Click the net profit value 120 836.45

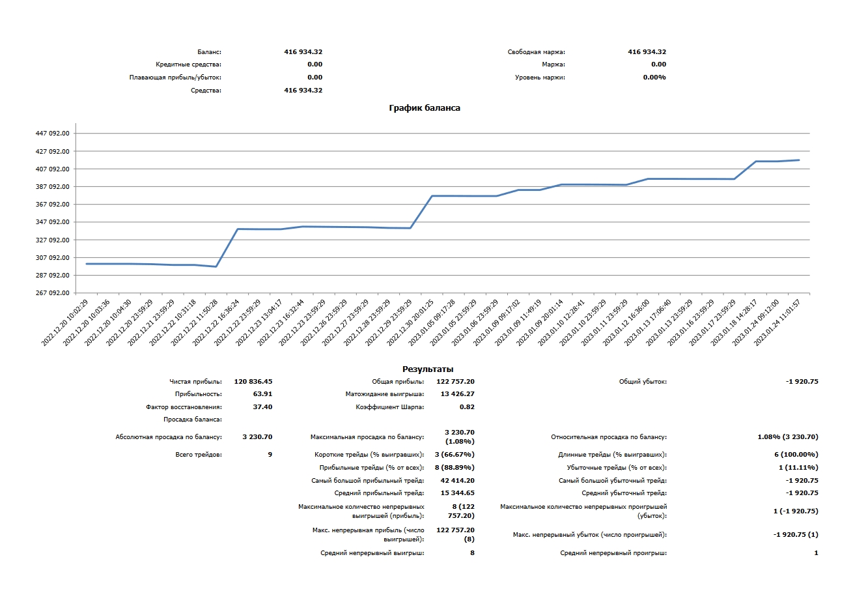(x=253, y=382)
